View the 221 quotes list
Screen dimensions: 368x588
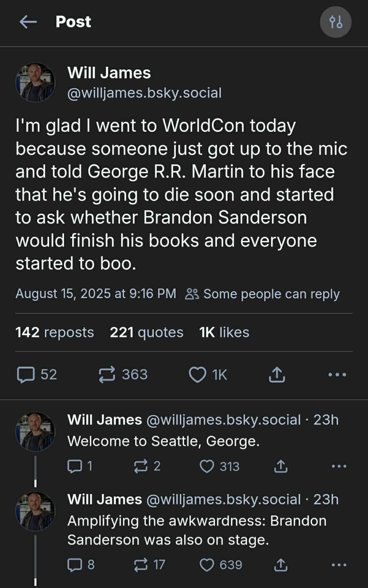(147, 332)
